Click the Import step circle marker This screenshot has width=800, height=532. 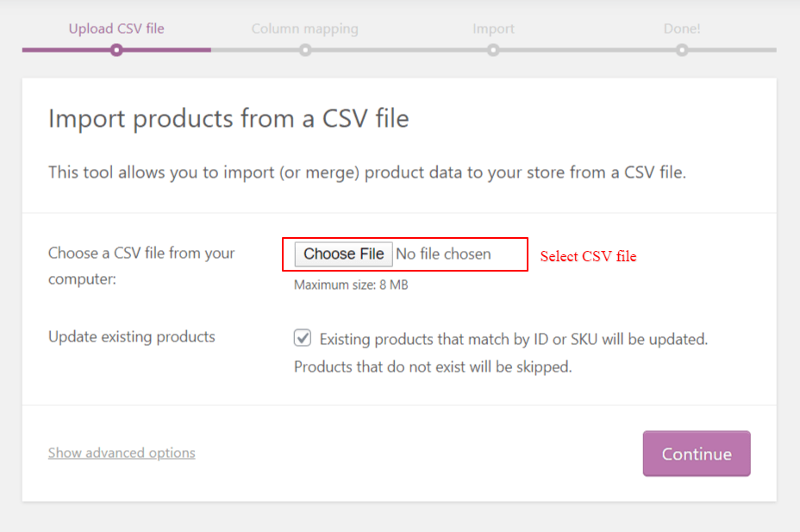click(493, 50)
